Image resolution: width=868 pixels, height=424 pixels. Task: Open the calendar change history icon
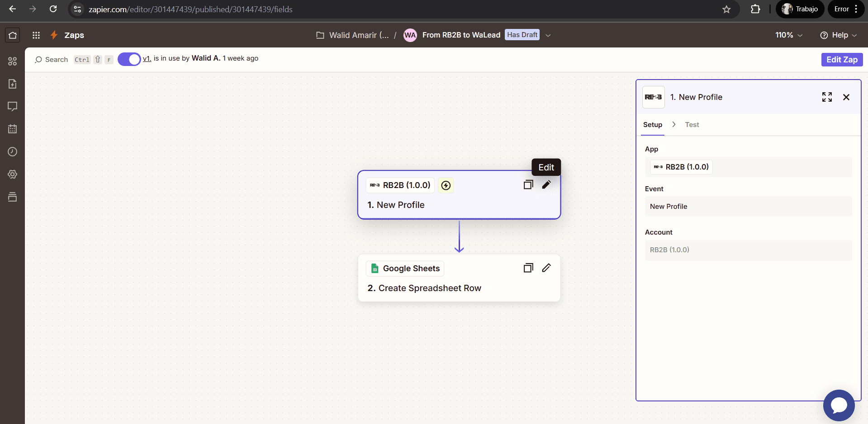[13, 129]
